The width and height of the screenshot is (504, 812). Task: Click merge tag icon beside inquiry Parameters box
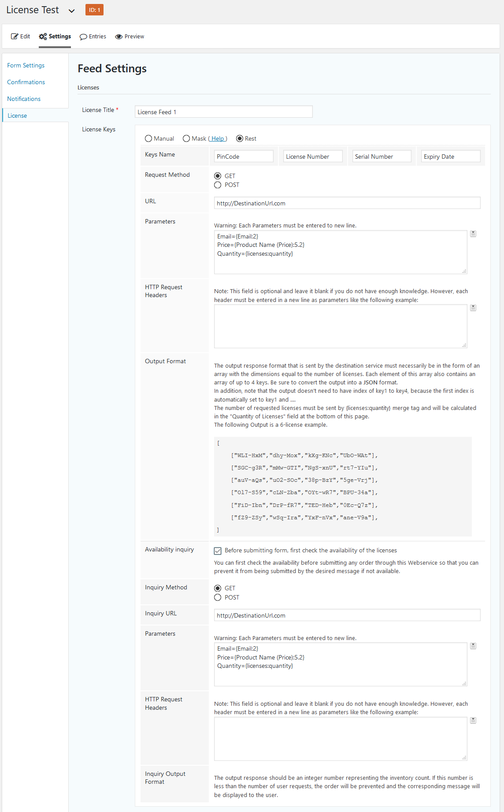[x=473, y=646]
